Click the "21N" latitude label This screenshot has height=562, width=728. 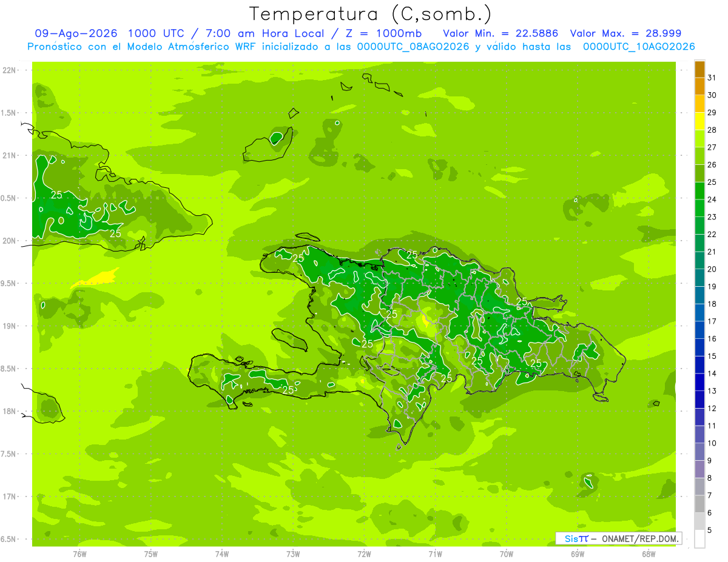10,155
